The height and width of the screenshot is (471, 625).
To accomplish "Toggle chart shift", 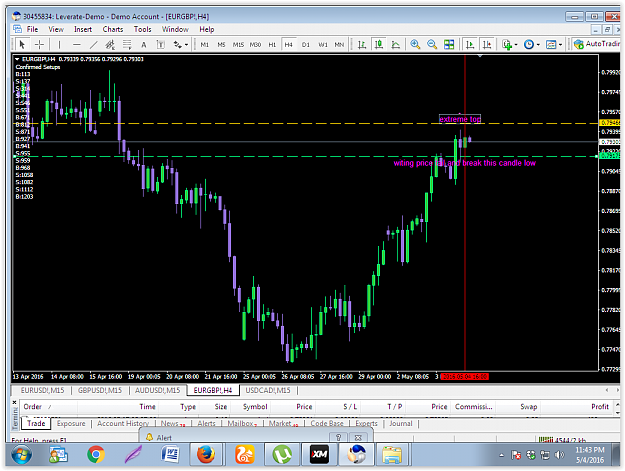I will [x=487, y=45].
